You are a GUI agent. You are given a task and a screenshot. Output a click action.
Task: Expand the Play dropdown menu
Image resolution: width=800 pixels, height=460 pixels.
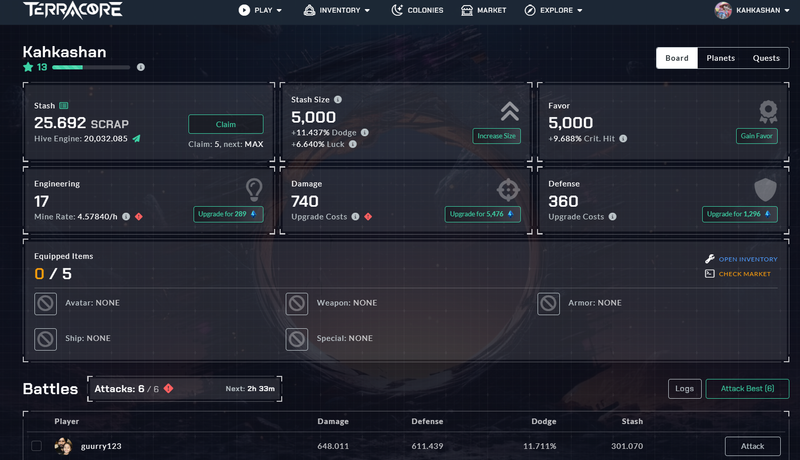point(260,10)
